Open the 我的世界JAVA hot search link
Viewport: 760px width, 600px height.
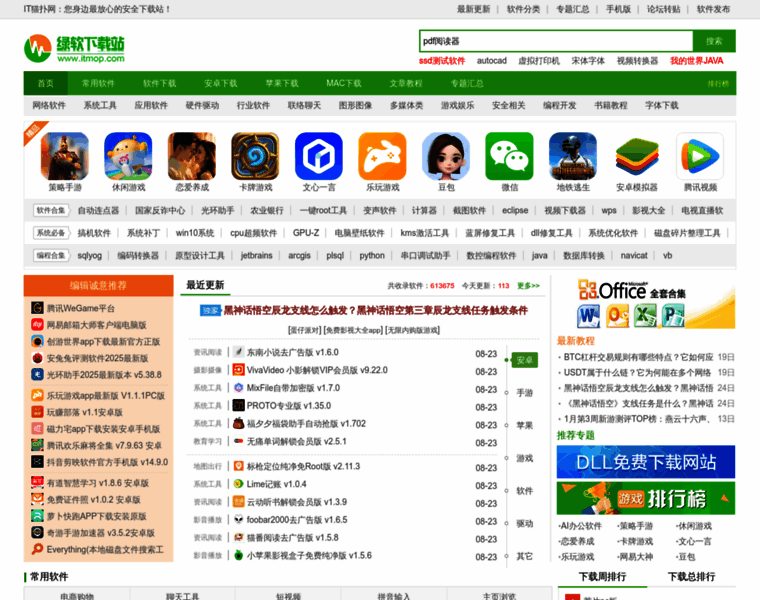point(697,61)
